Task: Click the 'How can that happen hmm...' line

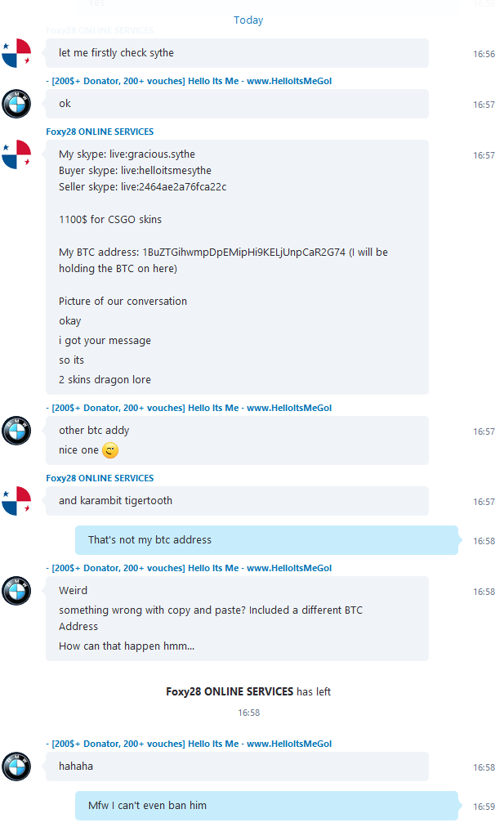Action: click(x=127, y=646)
